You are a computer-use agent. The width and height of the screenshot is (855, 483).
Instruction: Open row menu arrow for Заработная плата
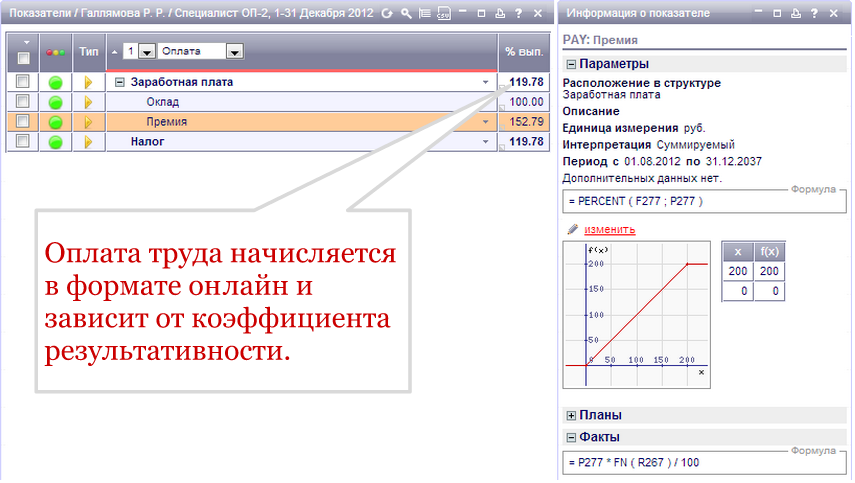(x=485, y=82)
